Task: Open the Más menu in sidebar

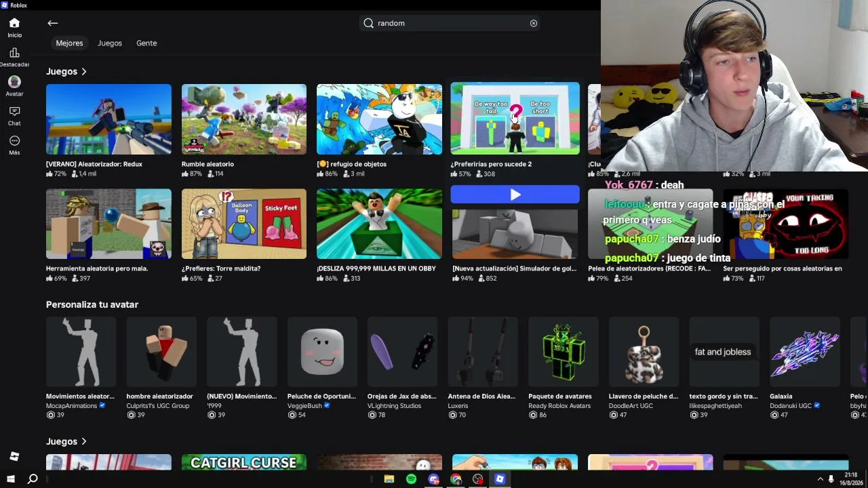Action: [14, 141]
